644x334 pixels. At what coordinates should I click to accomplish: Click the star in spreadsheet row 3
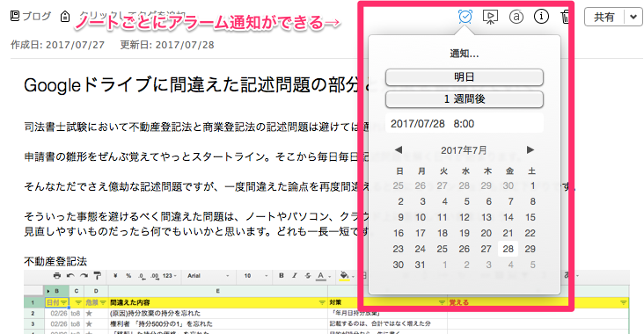click(89, 324)
